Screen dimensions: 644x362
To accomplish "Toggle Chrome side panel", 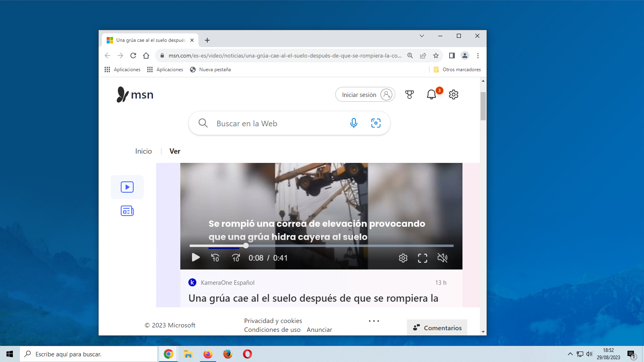I will click(x=452, y=56).
